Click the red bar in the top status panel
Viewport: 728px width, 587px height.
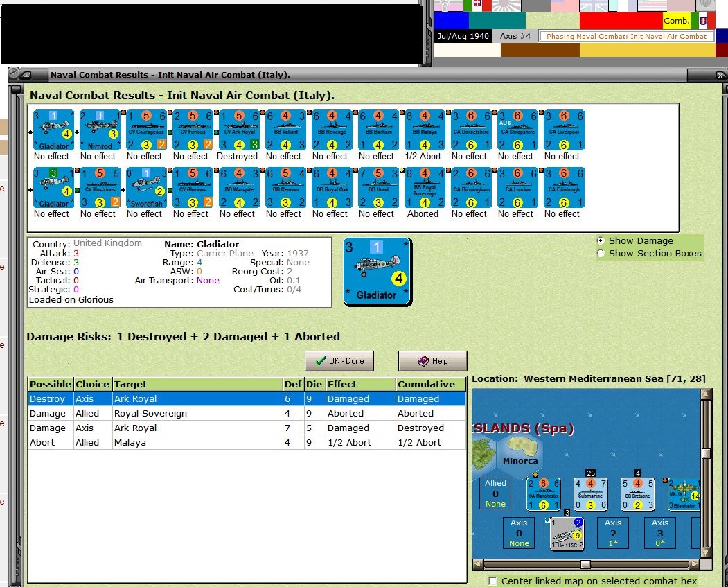click(x=621, y=20)
